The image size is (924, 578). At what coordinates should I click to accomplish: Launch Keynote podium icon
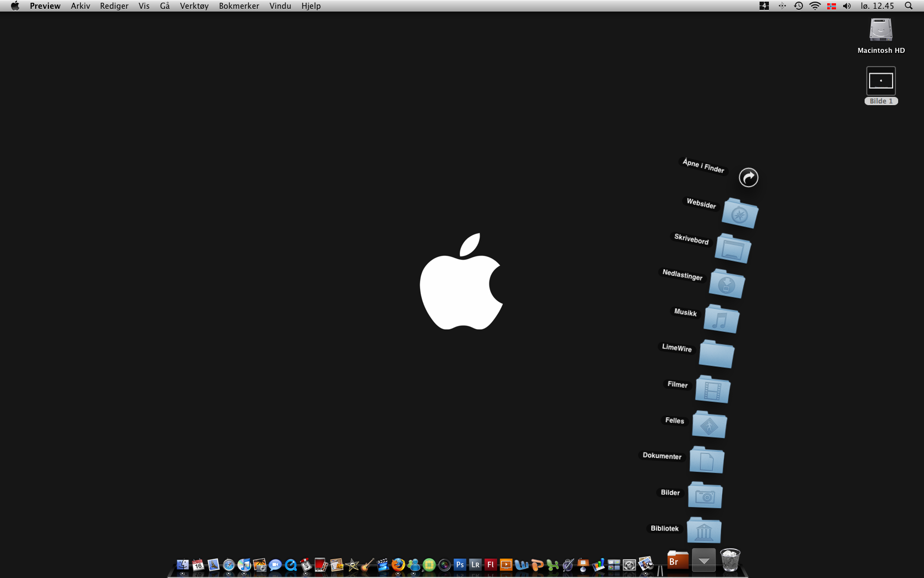583,565
